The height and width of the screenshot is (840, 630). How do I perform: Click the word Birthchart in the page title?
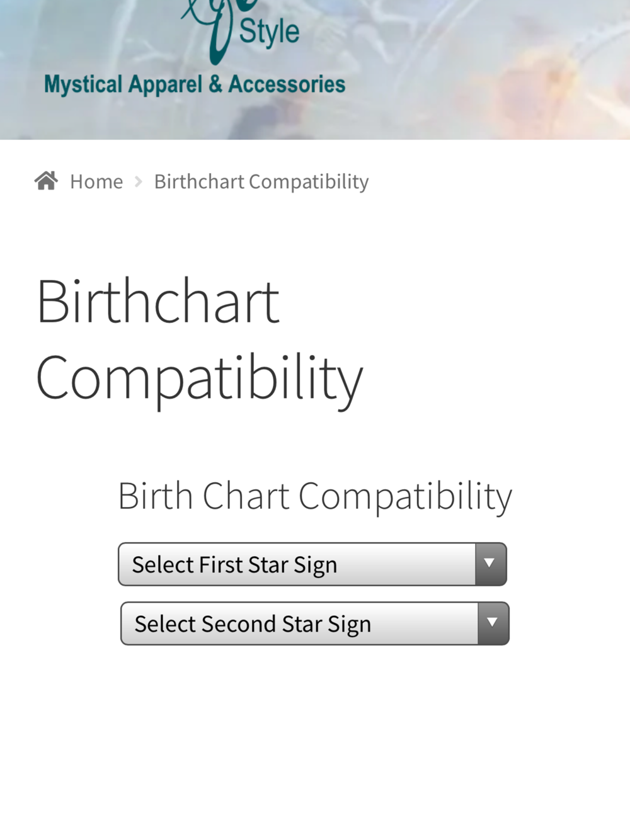coord(158,302)
